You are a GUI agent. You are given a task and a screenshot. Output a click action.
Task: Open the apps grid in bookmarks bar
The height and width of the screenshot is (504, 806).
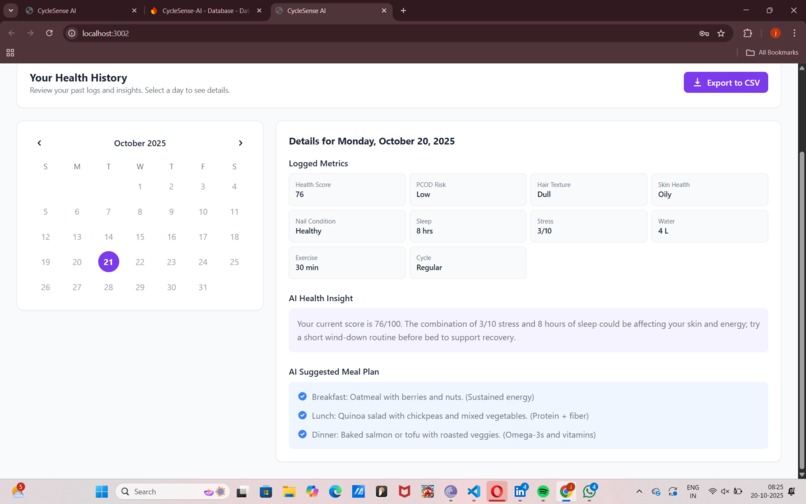point(10,52)
